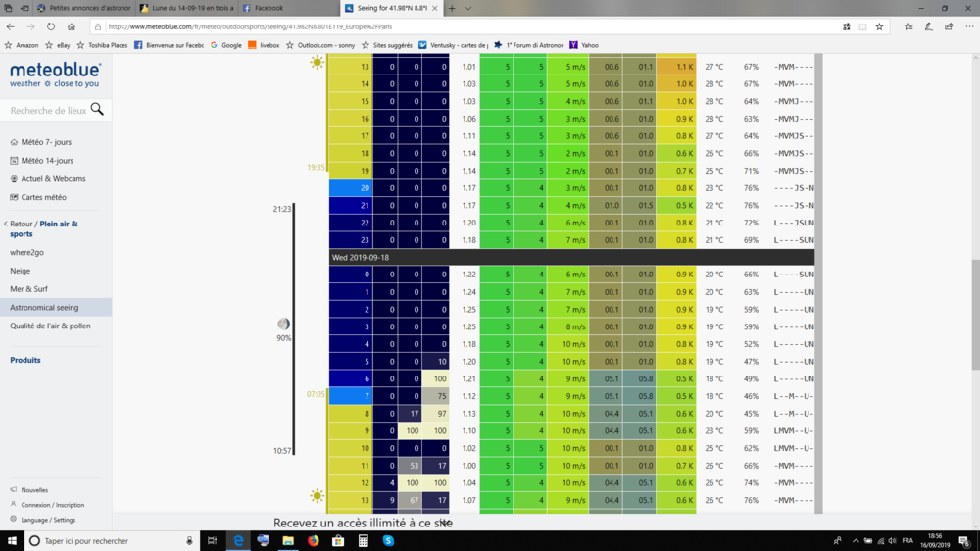Click the share page icon

(949, 26)
